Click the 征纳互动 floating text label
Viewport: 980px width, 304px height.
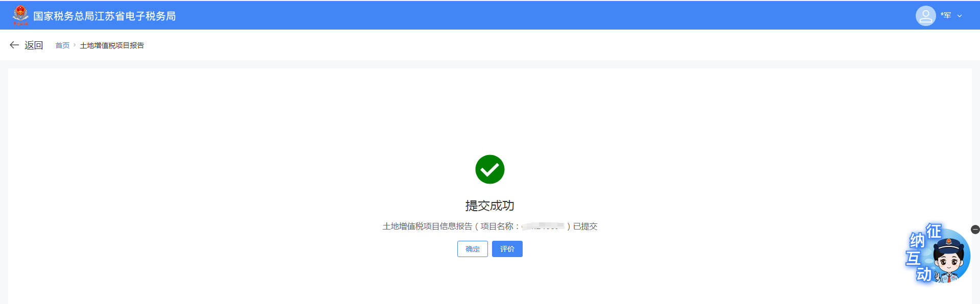tap(923, 252)
